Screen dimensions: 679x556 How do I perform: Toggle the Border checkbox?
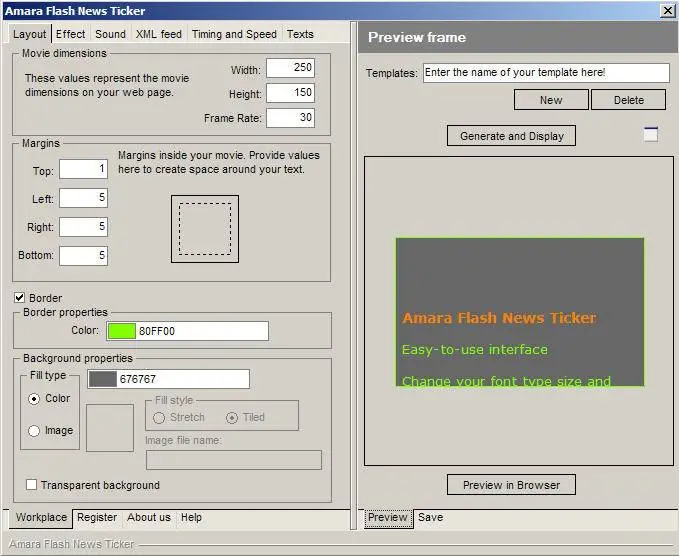click(x=19, y=297)
